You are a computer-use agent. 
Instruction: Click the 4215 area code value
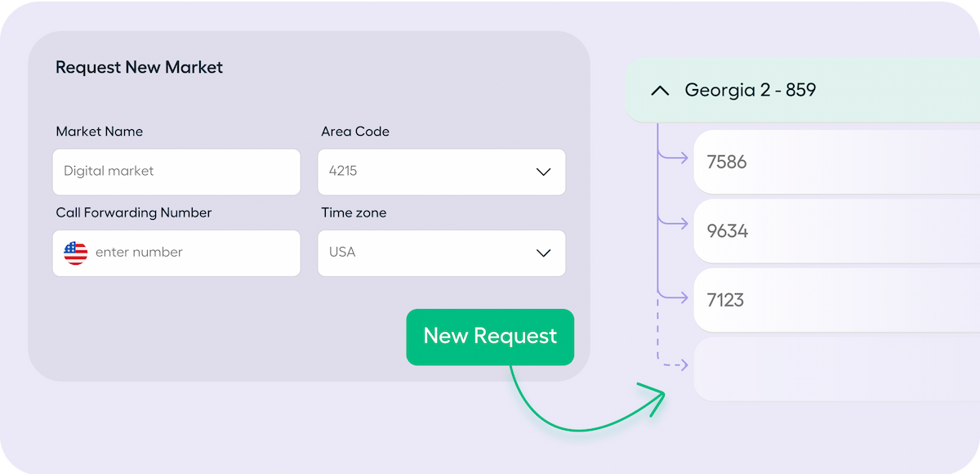[x=343, y=172]
